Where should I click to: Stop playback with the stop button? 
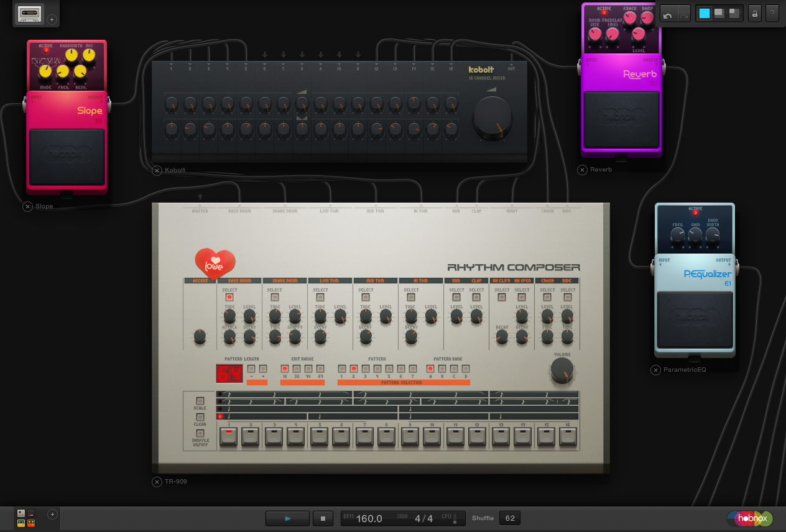tap(323, 518)
